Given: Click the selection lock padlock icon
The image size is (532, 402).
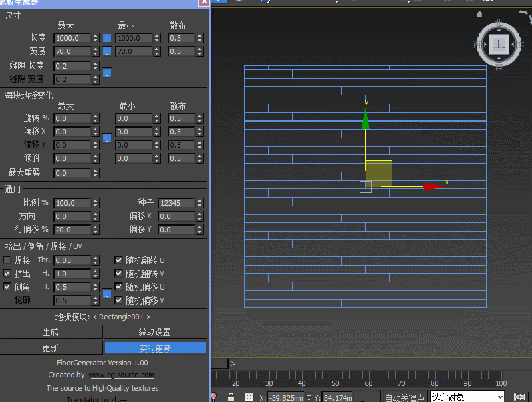Looking at the screenshot, I should (x=231, y=397).
